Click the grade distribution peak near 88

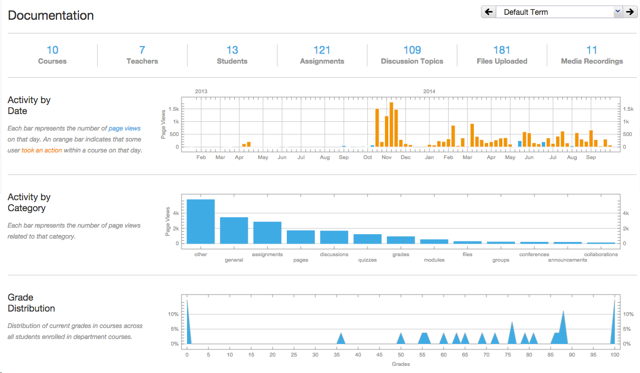(563, 329)
